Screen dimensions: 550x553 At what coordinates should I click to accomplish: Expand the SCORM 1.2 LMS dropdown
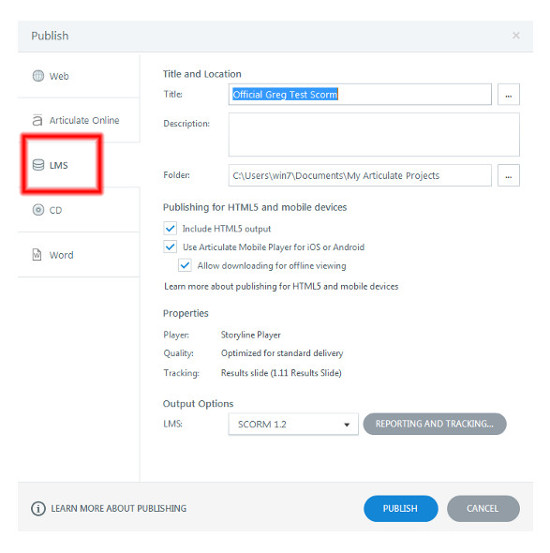293,424
